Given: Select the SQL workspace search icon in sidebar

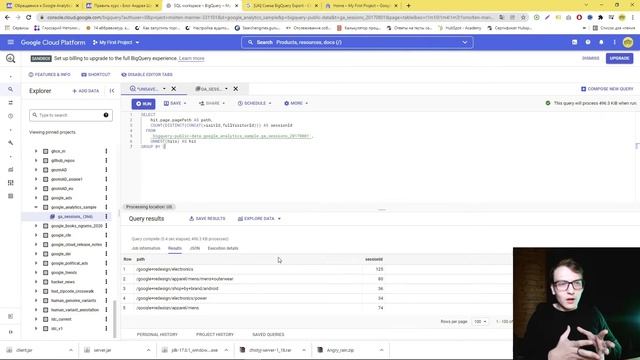Looking at the screenshot, I should 11,89.
